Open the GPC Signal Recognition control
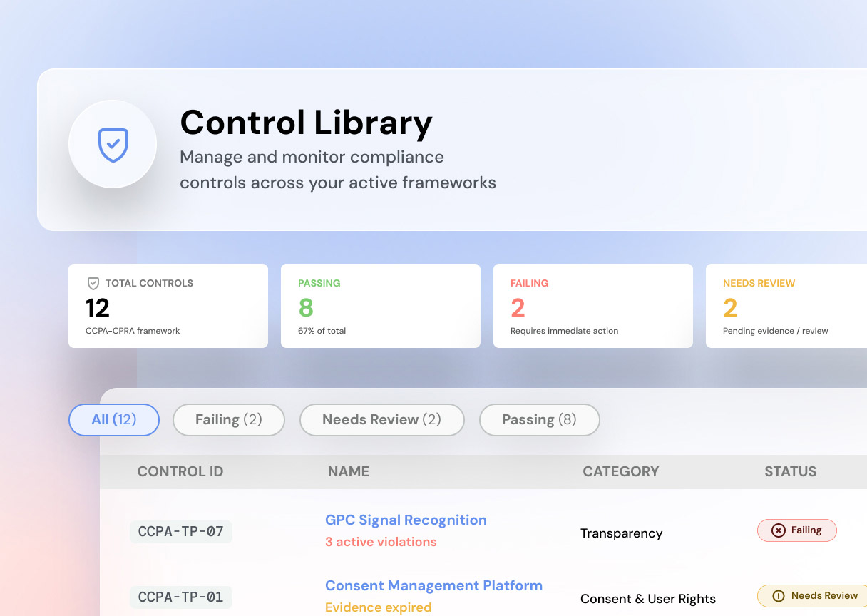 pos(406,520)
